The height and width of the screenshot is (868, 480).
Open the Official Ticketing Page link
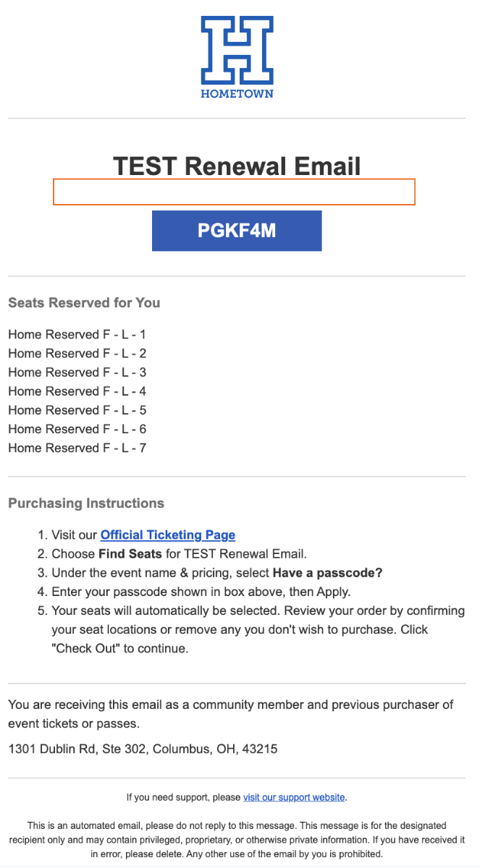(168, 535)
